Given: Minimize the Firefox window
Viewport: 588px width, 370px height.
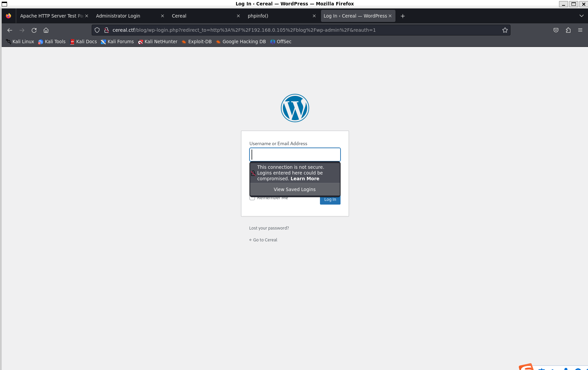Looking at the screenshot, I should point(563,4).
